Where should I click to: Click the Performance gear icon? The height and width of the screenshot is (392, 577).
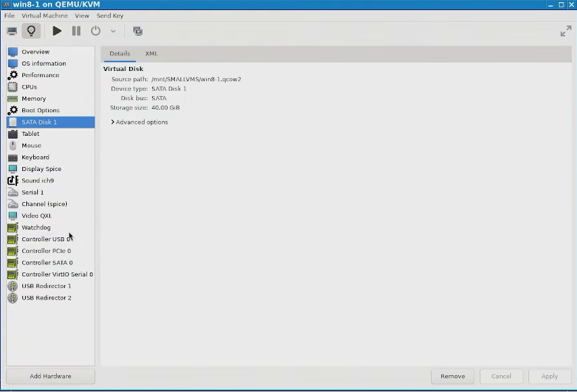13,75
